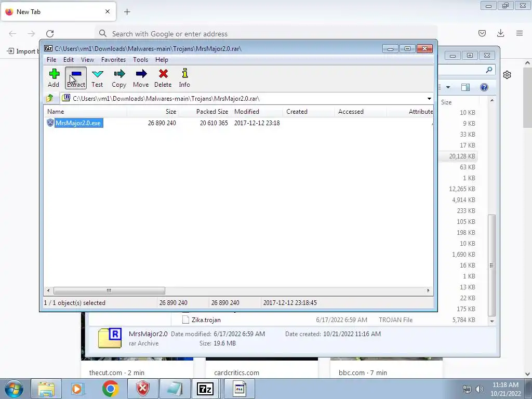Go up one folder level in 7-Zip
532x399 pixels.
(x=50, y=98)
